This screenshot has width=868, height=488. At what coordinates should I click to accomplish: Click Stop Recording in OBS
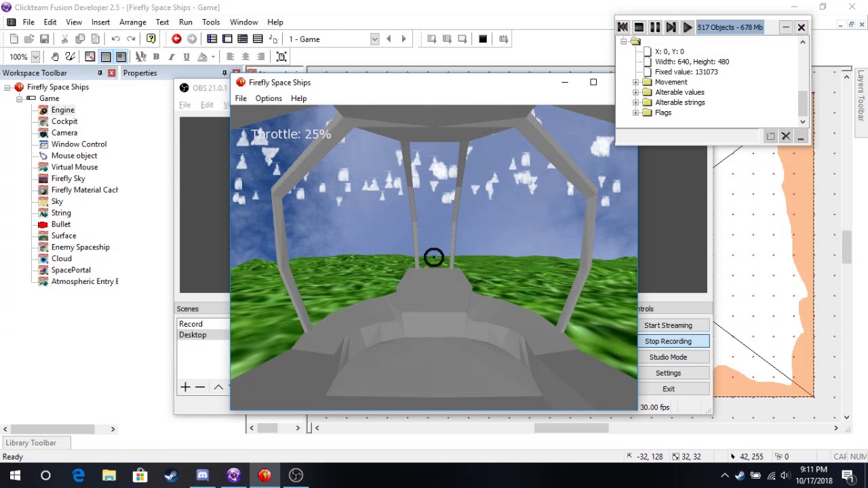click(x=668, y=342)
